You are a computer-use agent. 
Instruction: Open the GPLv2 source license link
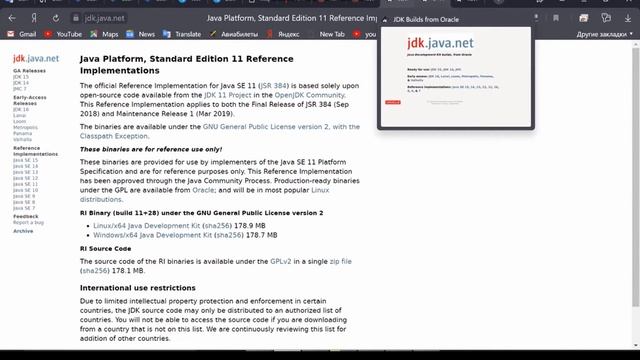(281, 261)
